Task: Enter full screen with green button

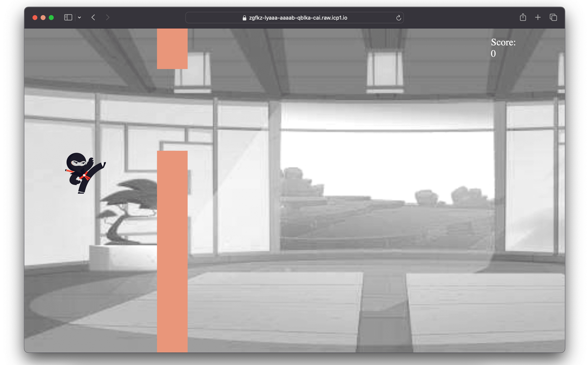Action: point(51,18)
